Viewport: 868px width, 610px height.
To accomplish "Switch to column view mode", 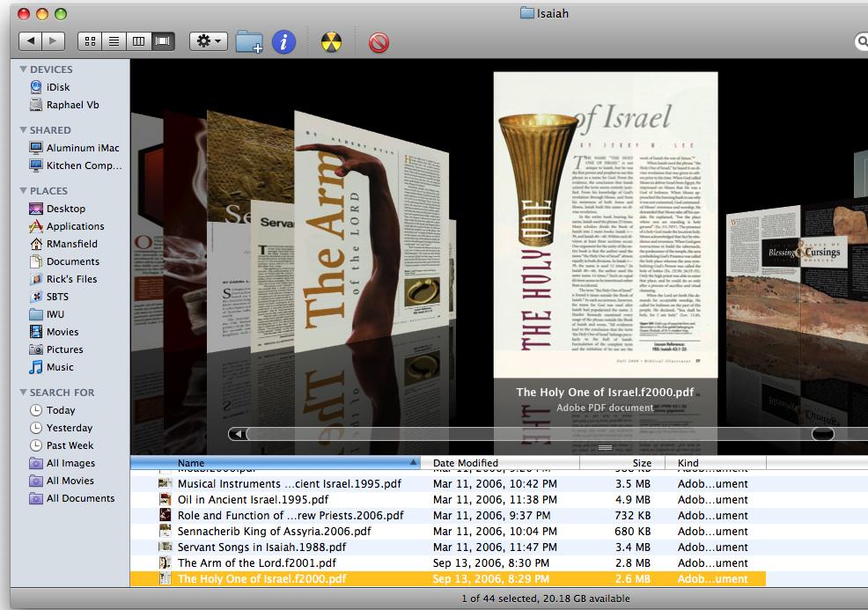I will pyautogui.click(x=138, y=40).
